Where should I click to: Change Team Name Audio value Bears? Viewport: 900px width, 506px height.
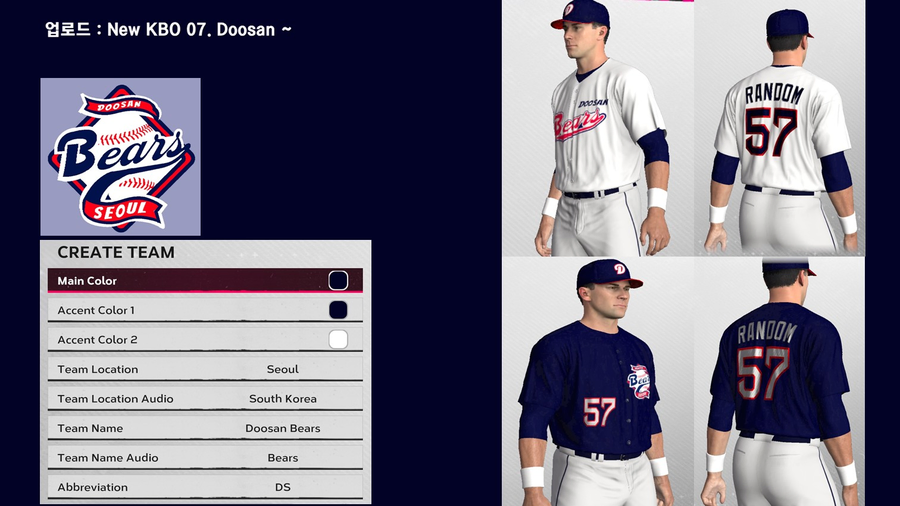[x=205, y=457]
